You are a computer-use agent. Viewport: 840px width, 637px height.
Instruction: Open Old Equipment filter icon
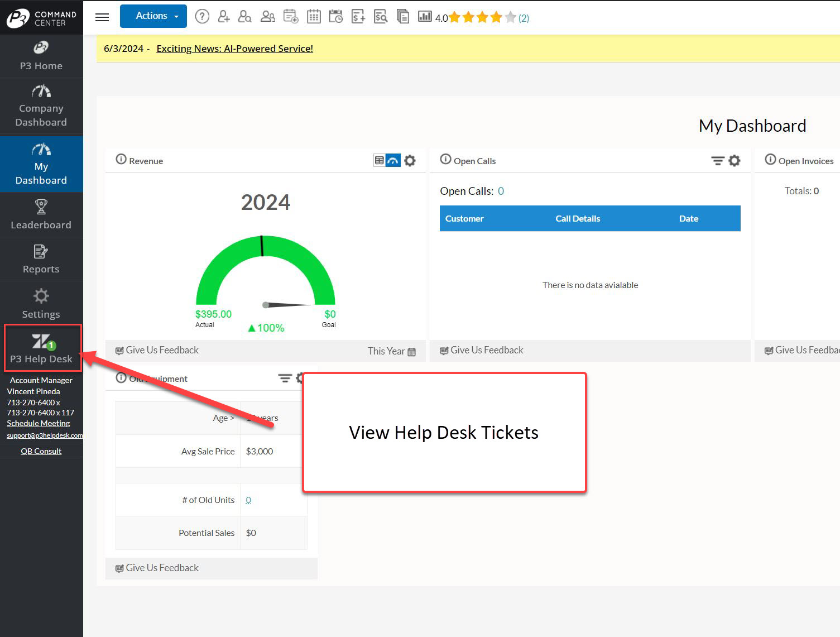click(285, 379)
